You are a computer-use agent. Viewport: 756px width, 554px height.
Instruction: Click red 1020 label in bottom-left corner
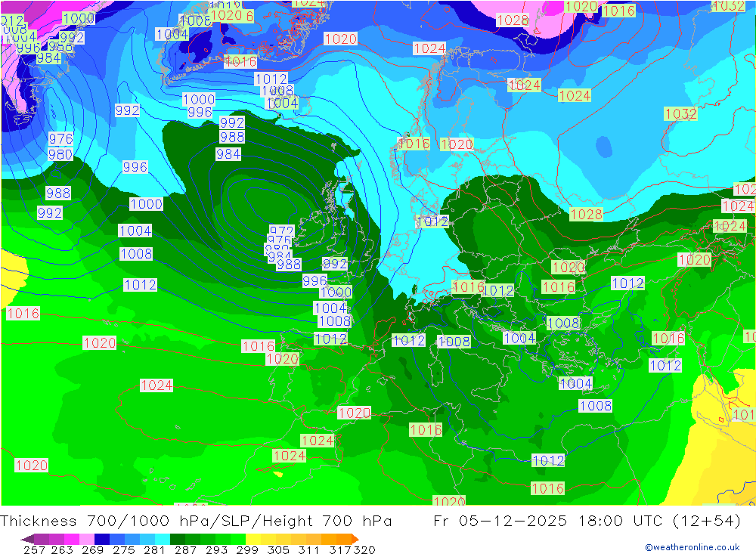tap(31, 466)
